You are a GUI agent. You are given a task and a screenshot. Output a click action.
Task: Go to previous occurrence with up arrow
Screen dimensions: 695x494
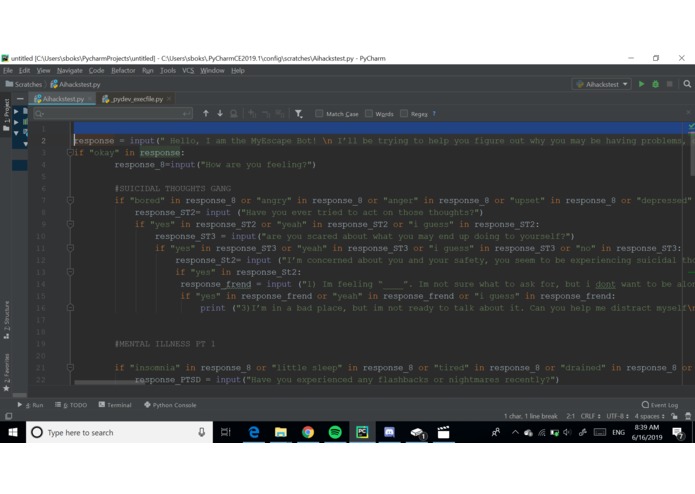tap(206, 114)
